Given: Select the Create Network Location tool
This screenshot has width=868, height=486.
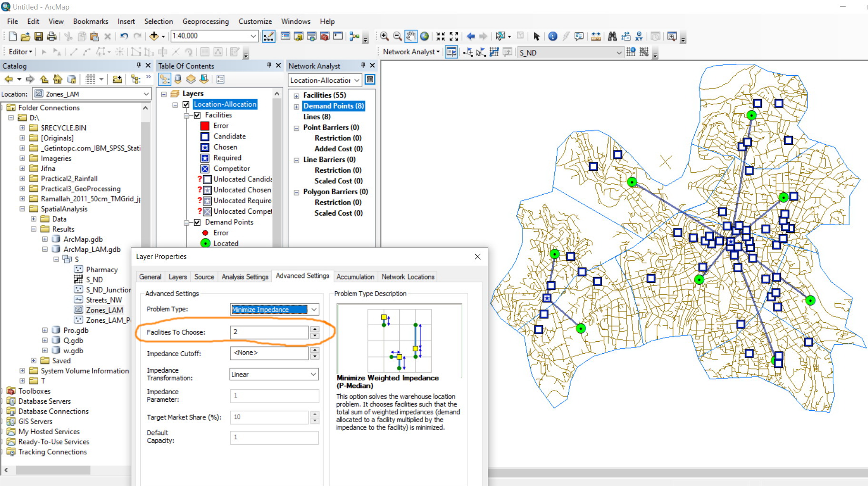Looking at the screenshot, I should (x=468, y=52).
